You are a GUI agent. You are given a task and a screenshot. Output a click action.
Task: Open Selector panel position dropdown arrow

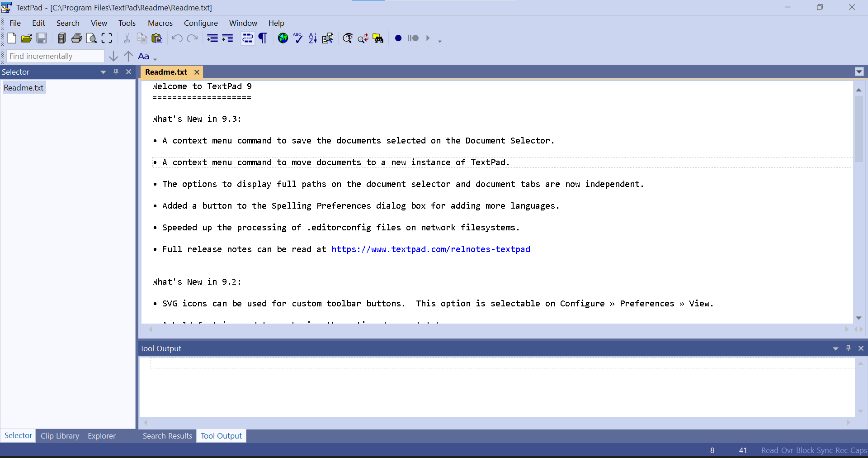103,72
